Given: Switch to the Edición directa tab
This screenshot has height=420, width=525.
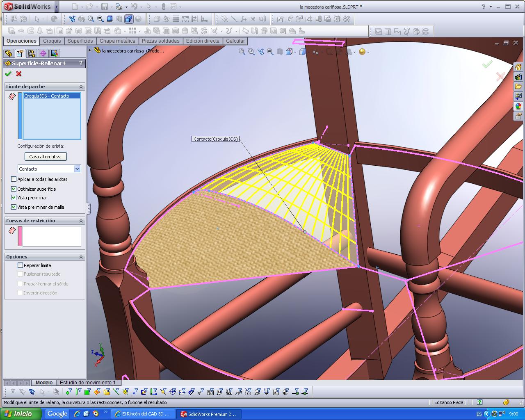Looking at the screenshot, I should click(203, 41).
